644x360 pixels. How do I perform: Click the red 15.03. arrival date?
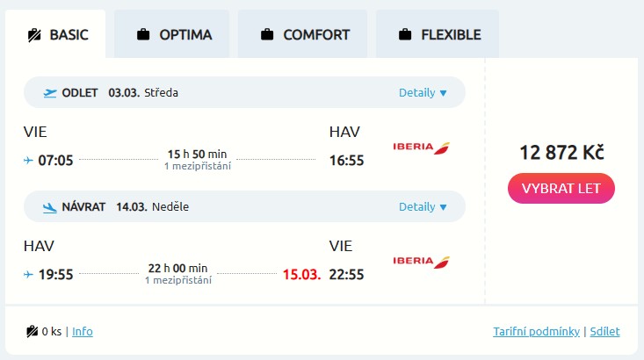(300, 275)
